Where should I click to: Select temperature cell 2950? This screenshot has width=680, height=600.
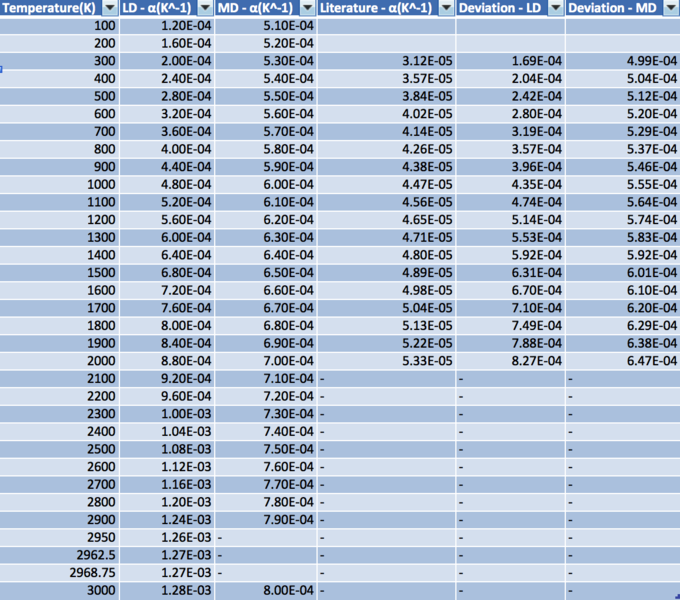[x=59, y=537]
